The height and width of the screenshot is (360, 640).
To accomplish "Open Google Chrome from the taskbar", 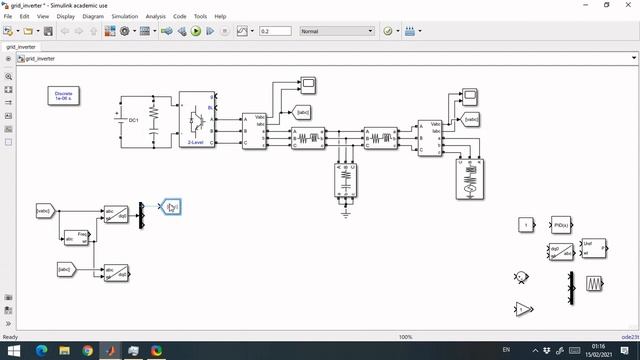I will coord(87,351).
